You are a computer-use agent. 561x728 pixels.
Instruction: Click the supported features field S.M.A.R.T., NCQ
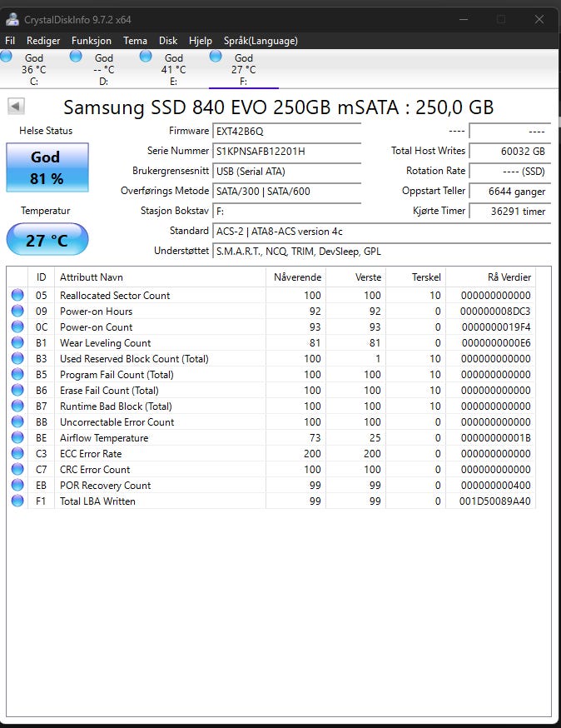381,251
